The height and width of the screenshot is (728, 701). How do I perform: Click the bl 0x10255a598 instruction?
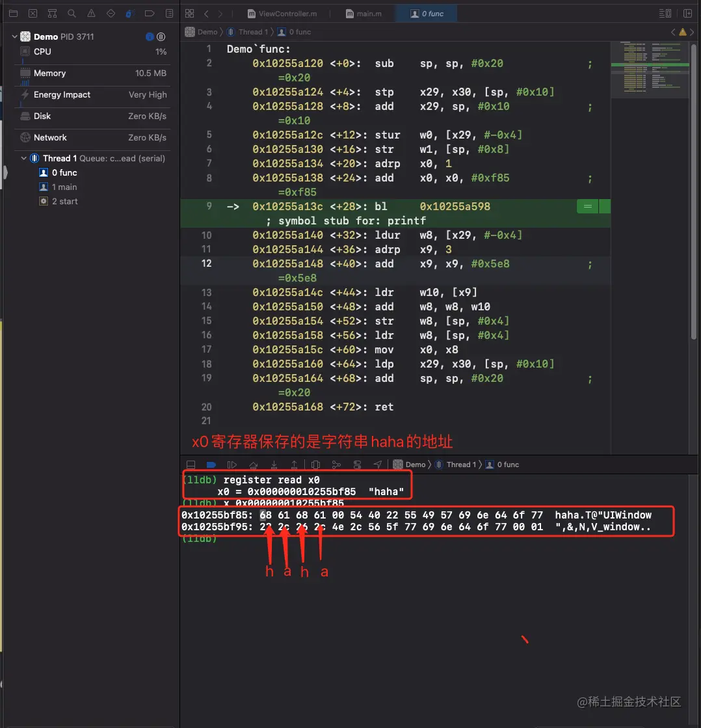tap(432, 207)
